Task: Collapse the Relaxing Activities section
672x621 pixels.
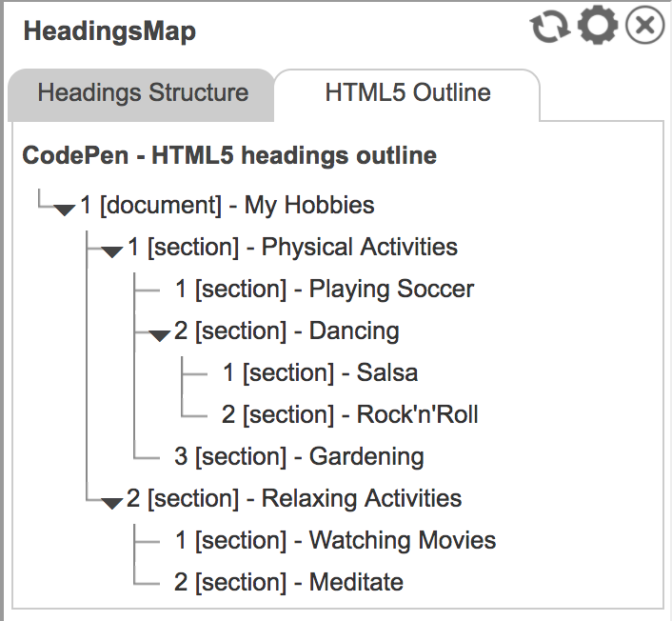Action: tap(112, 502)
